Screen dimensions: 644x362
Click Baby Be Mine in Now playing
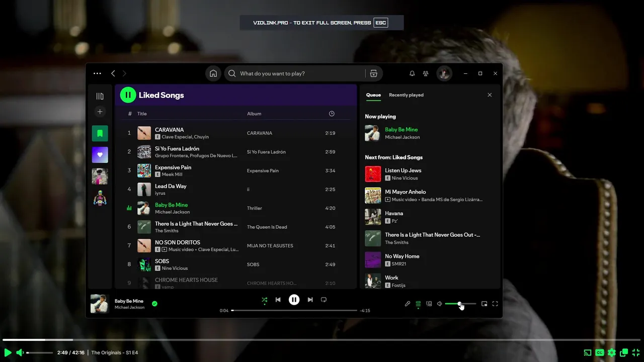pyautogui.click(x=401, y=130)
